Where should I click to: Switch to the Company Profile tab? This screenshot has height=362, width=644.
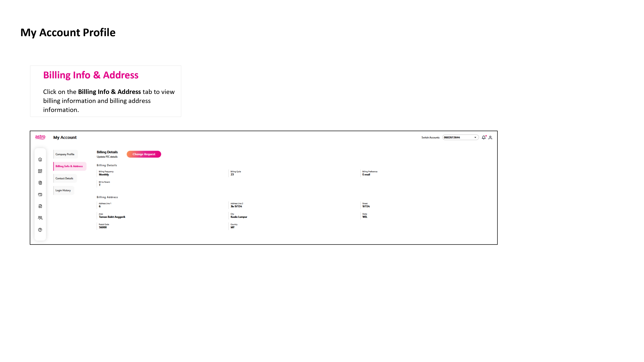(x=65, y=154)
